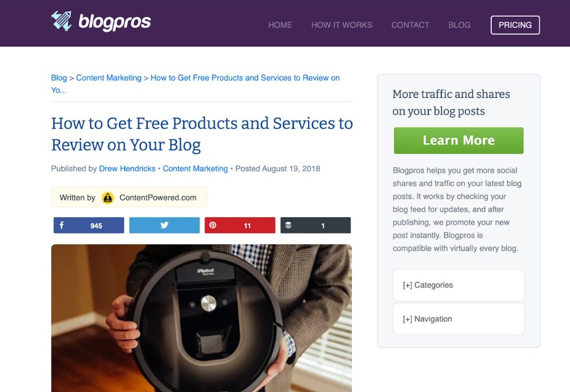Click the blogpros pencil logo icon

(x=61, y=21)
